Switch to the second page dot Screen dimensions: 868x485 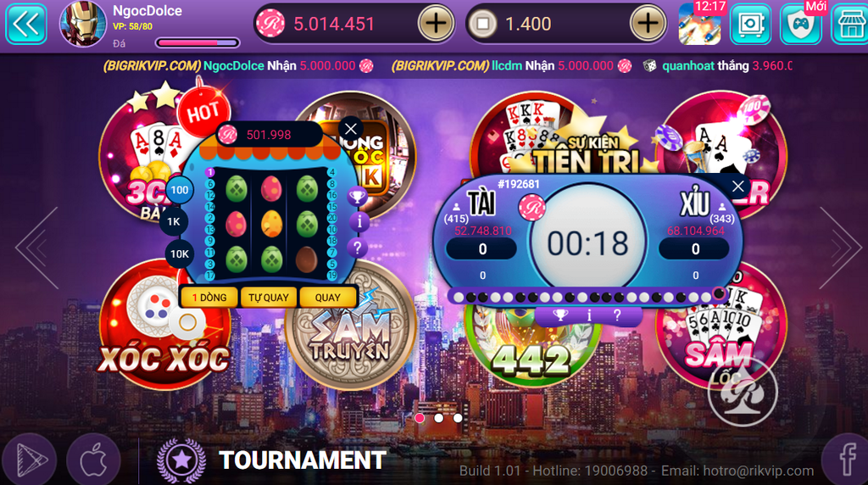pyautogui.click(x=438, y=418)
